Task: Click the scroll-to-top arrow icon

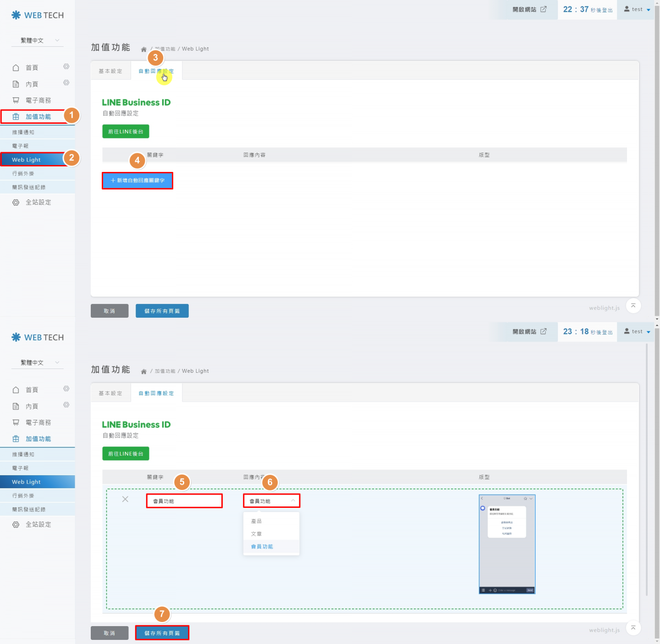Action: pos(633,306)
